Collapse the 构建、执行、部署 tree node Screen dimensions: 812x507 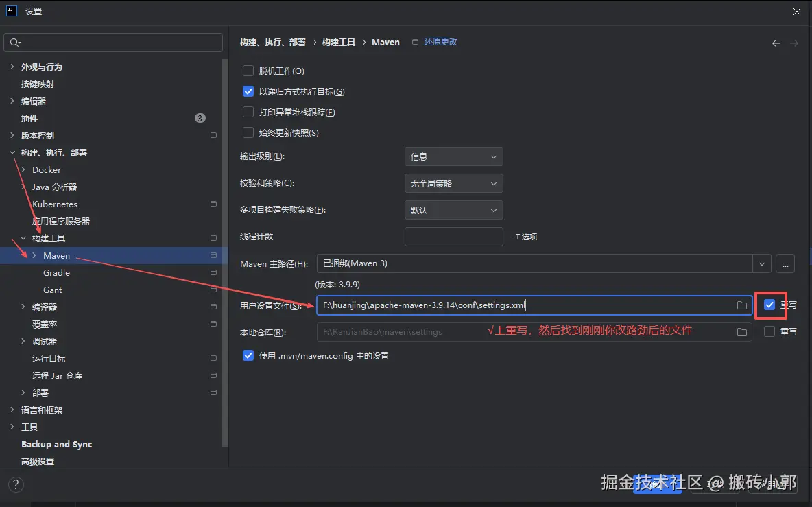click(x=12, y=152)
